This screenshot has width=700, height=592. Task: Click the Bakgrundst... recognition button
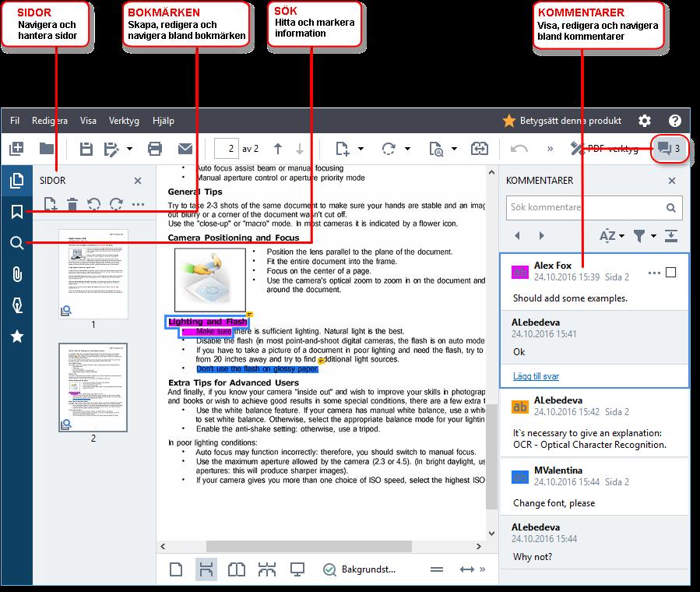(x=360, y=569)
